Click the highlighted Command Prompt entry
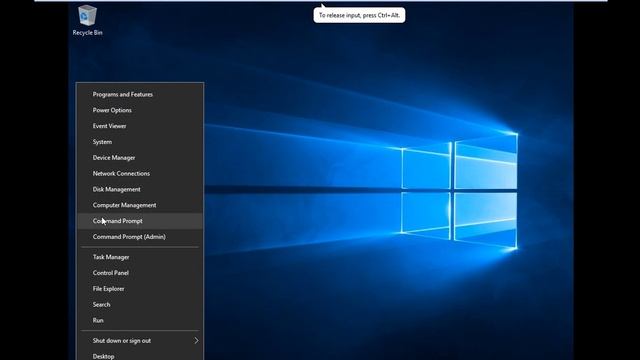Screen dimensions: 640x360 pyautogui.click(x=140, y=221)
